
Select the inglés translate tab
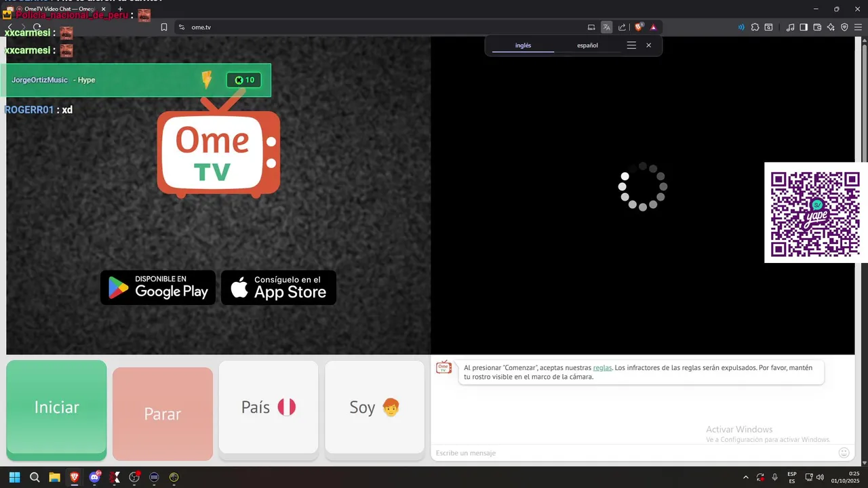523,45
